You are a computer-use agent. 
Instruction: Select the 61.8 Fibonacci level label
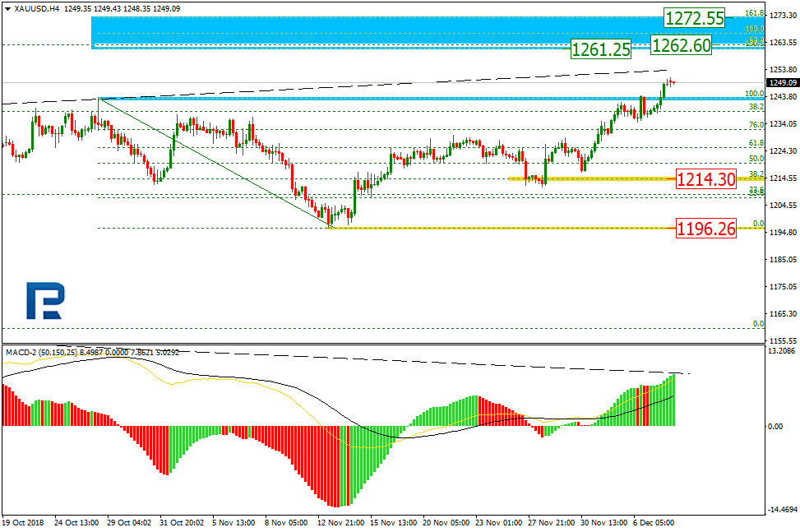click(756, 143)
